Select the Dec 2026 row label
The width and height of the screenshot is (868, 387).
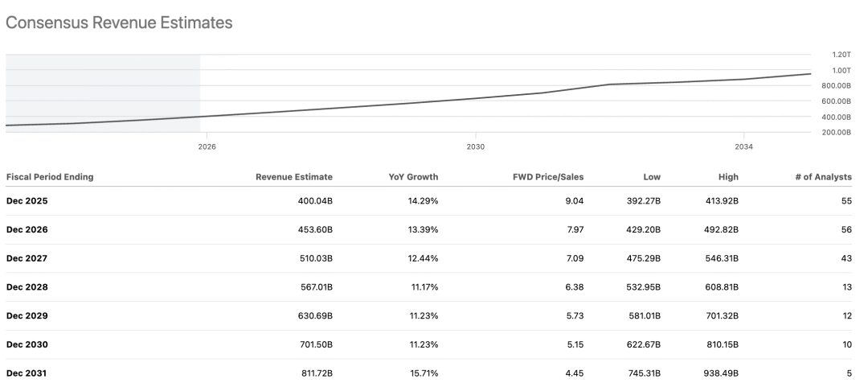click(28, 230)
